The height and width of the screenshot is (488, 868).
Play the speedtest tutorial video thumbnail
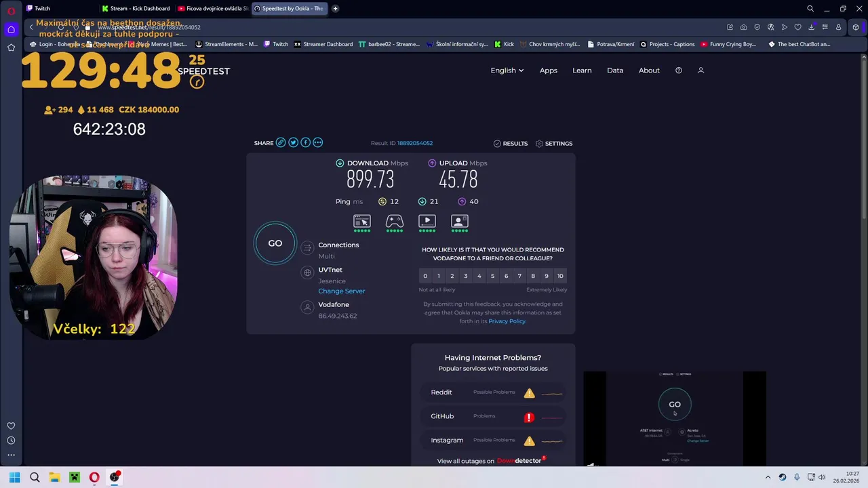coord(675,418)
